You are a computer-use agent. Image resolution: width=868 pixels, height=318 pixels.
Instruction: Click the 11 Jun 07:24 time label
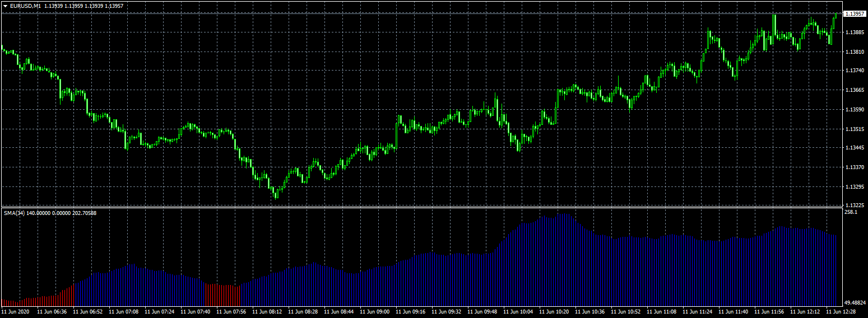[x=160, y=311]
